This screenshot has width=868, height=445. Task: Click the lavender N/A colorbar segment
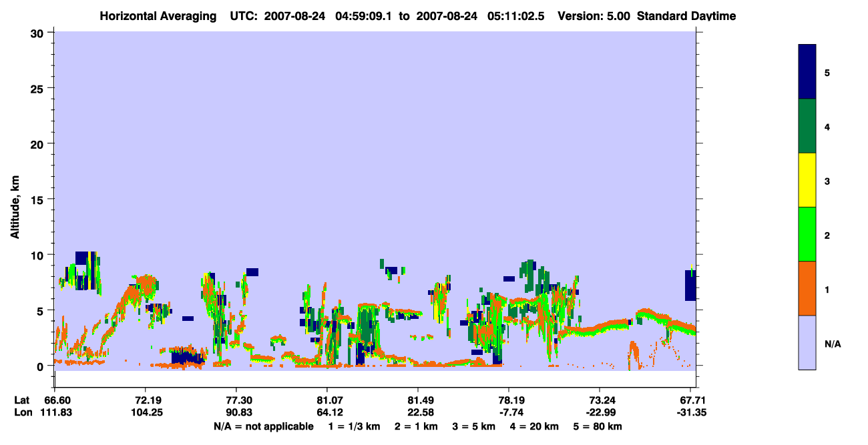point(807,342)
